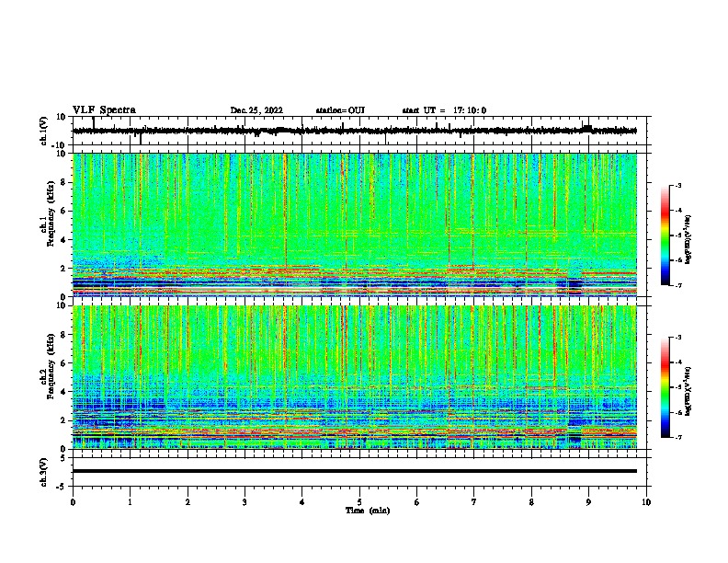Click the time axis tick label "2"

pos(188,502)
